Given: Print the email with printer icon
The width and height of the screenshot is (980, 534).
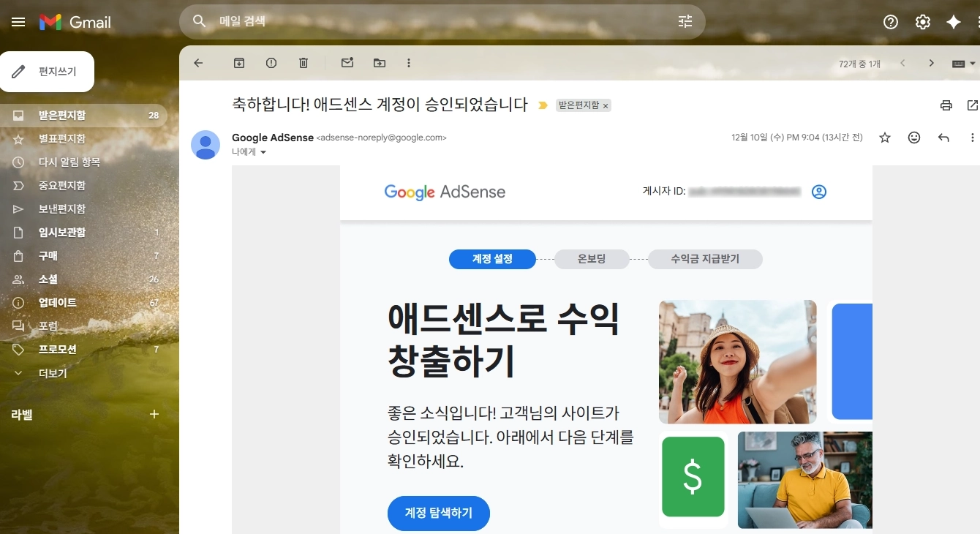Looking at the screenshot, I should (946, 105).
